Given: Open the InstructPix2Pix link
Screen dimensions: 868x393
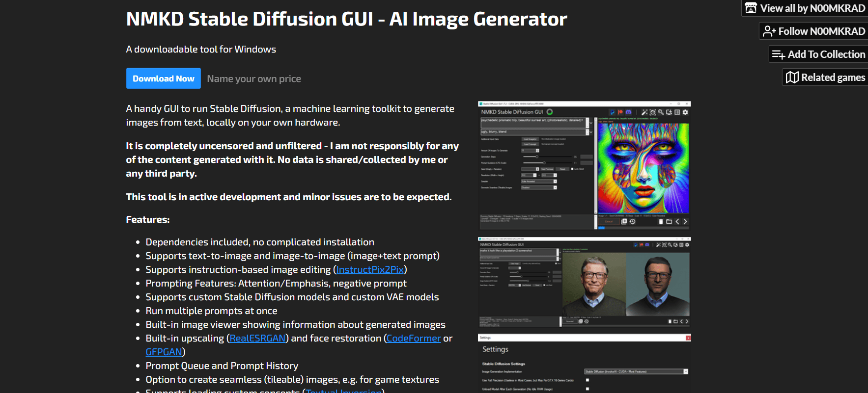Looking at the screenshot, I should coord(370,269).
